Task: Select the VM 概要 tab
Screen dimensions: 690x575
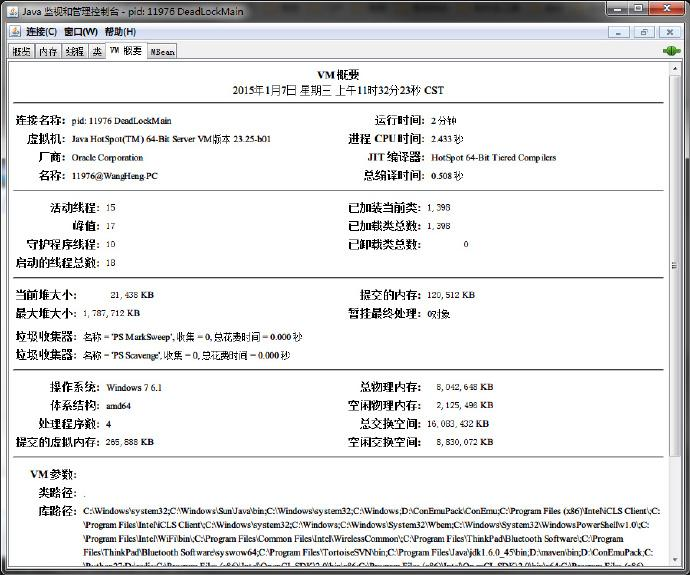Action: click(x=126, y=51)
